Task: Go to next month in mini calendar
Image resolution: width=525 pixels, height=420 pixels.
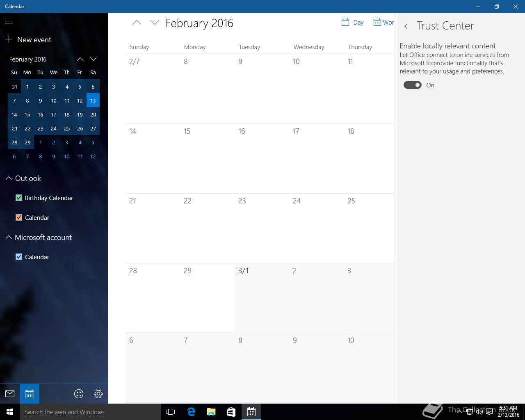Action: [x=93, y=59]
